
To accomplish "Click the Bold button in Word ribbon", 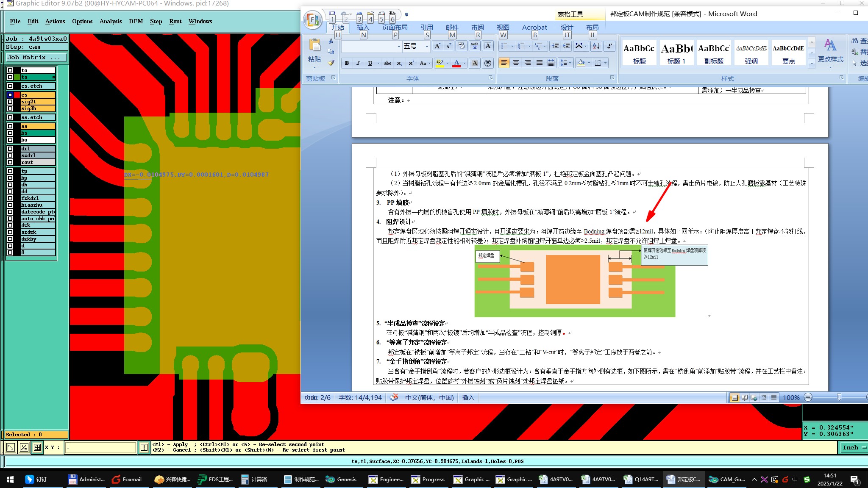I will coord(347,63).
